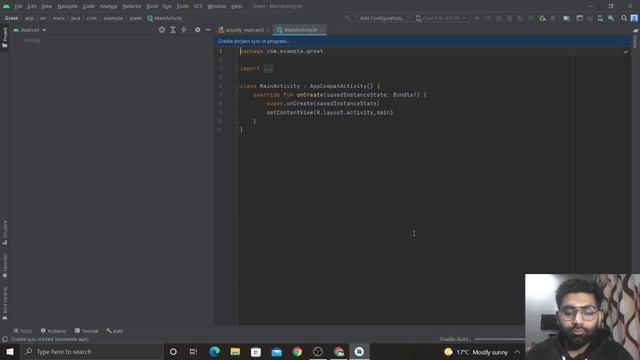Open the Edit menu

[32, 6]
